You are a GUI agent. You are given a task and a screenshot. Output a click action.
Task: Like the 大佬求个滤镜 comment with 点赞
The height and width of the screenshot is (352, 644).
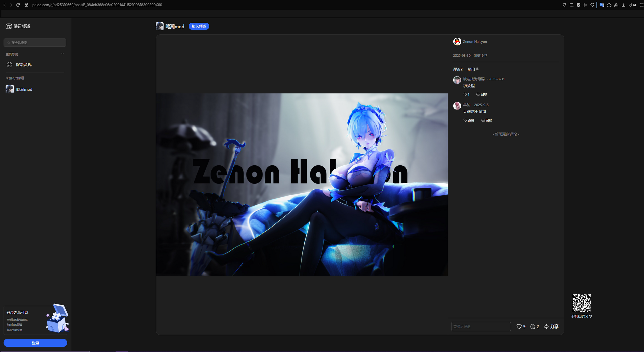(x=469, y=120)
